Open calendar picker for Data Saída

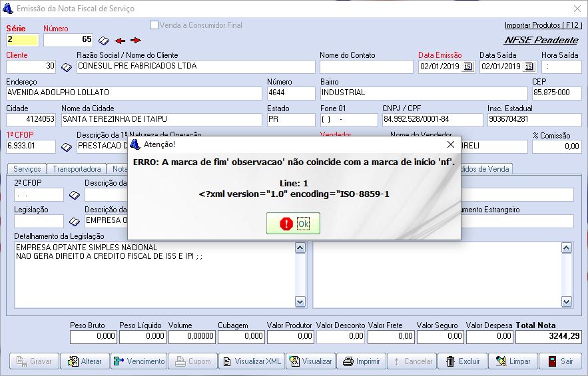point(529,67)
